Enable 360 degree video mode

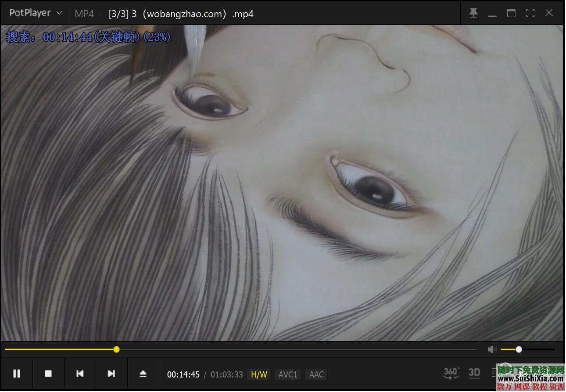click(451, 373)
